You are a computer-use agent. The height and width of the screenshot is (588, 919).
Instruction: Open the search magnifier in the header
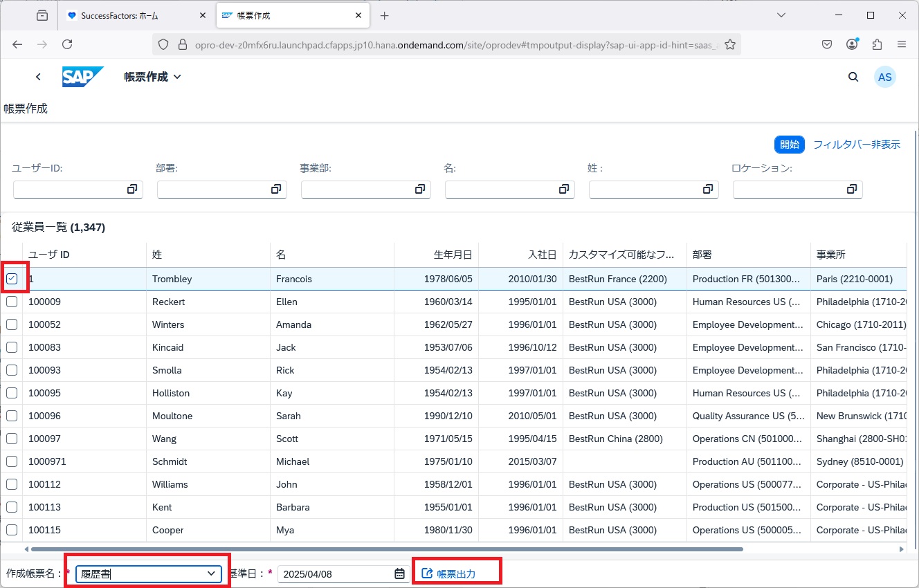[853, 77]
